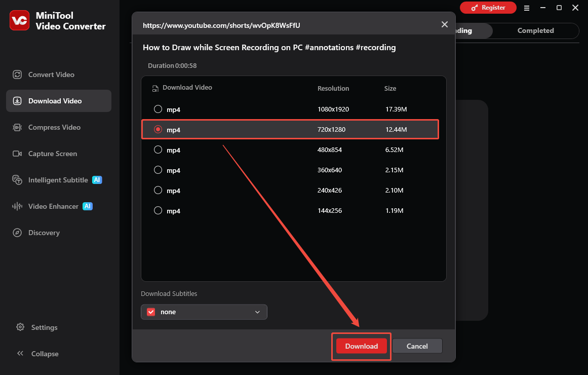
Task: Click the Settings gear icon
Action: [20, 327]
